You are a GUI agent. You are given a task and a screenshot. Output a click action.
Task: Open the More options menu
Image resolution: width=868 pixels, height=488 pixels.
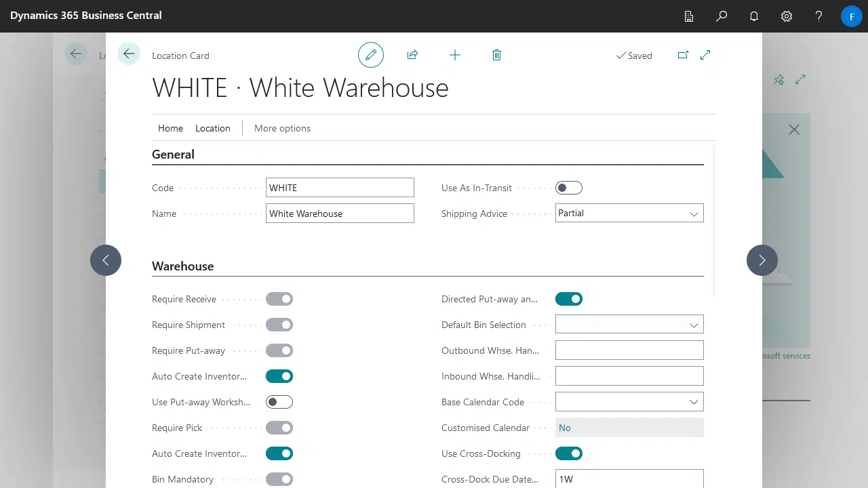[x=282, y=128]
